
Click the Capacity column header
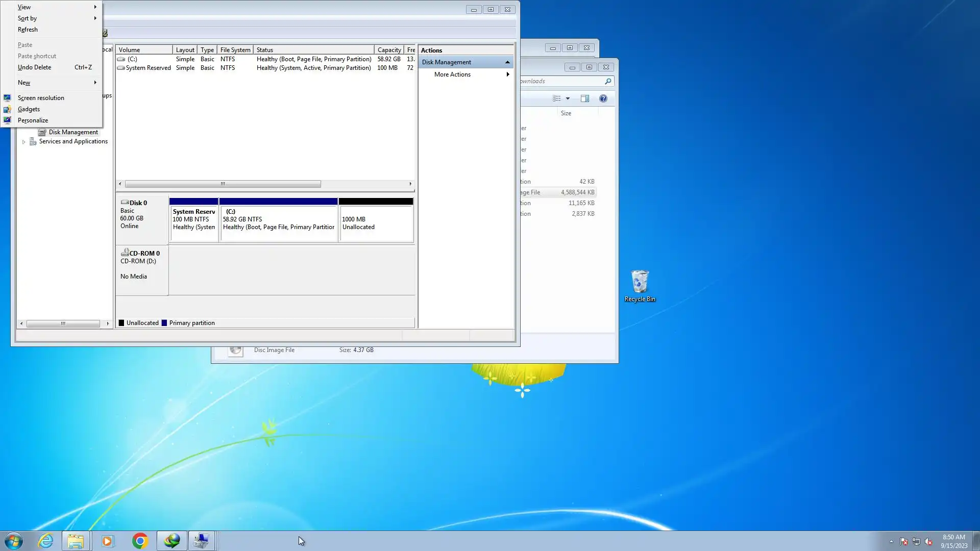[x=389, y=50]
